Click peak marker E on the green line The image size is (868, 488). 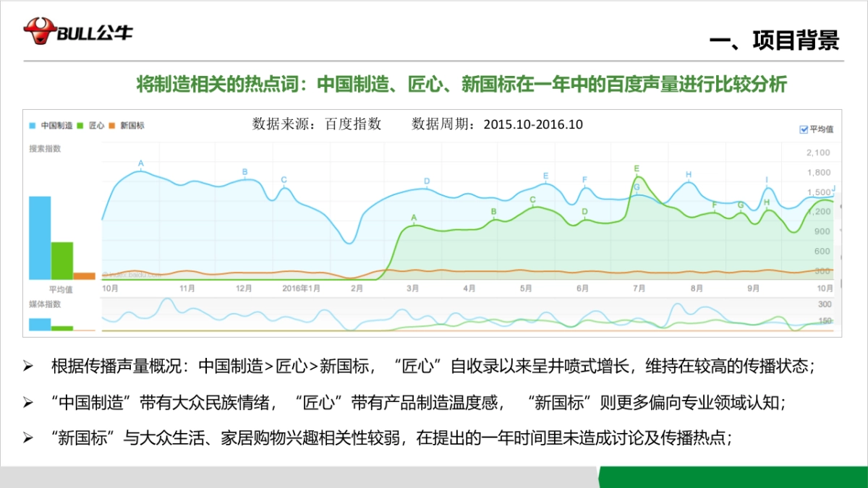(x=636, y=168)
